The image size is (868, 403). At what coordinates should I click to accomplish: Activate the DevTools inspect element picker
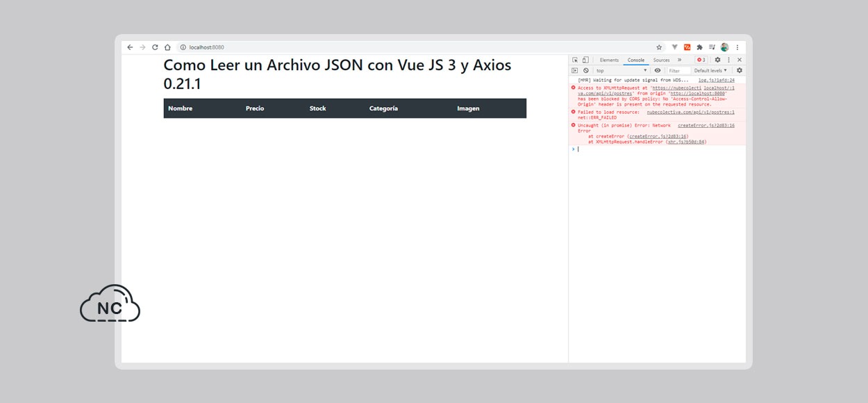[x=575, y=60]
